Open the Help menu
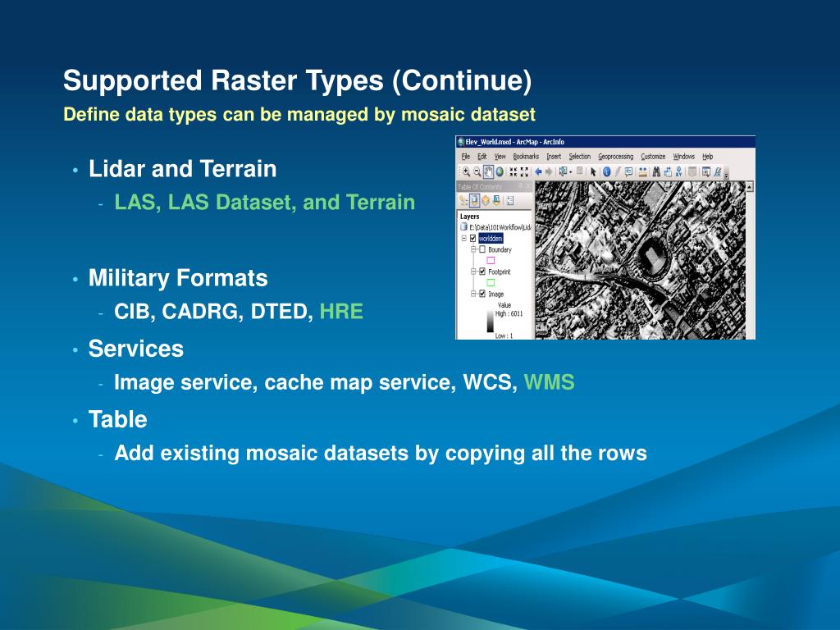Viewport: 840px width, 630px height. pyautogui.click(x=708, y=157)
